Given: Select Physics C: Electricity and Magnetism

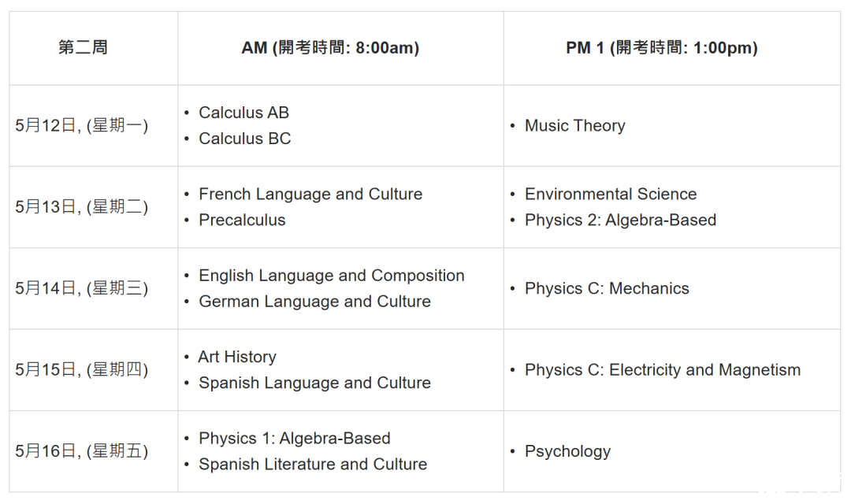Looking at the screenshot, I should click(x=663, y=370).
